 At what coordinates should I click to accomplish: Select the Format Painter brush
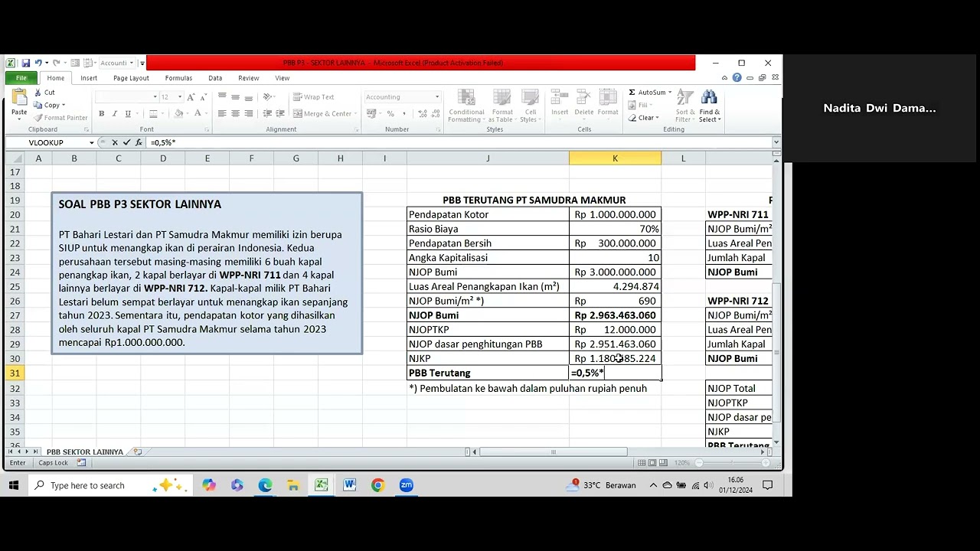point(38,118)
